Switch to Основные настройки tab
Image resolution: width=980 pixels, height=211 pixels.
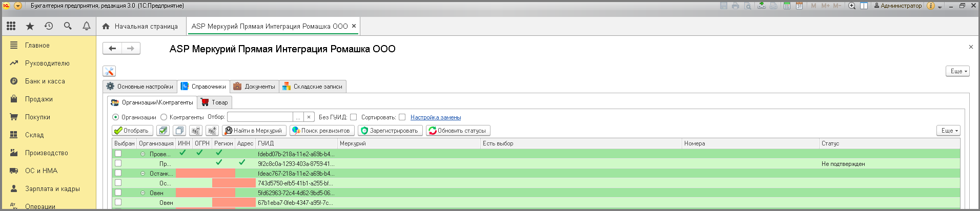tap(140, 87)
